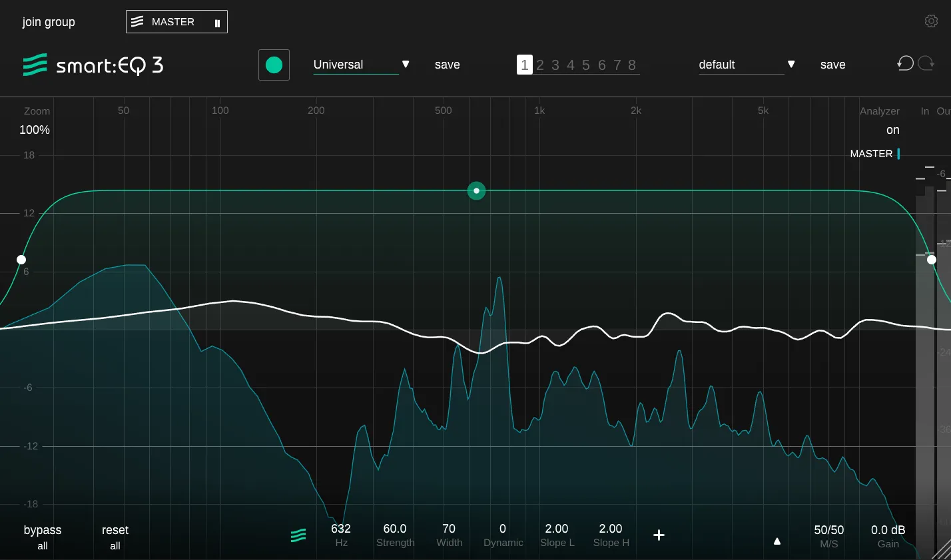Screen dimensions: 951x560
Task: Toggle the Analyzer on setting
Action: 892,130
